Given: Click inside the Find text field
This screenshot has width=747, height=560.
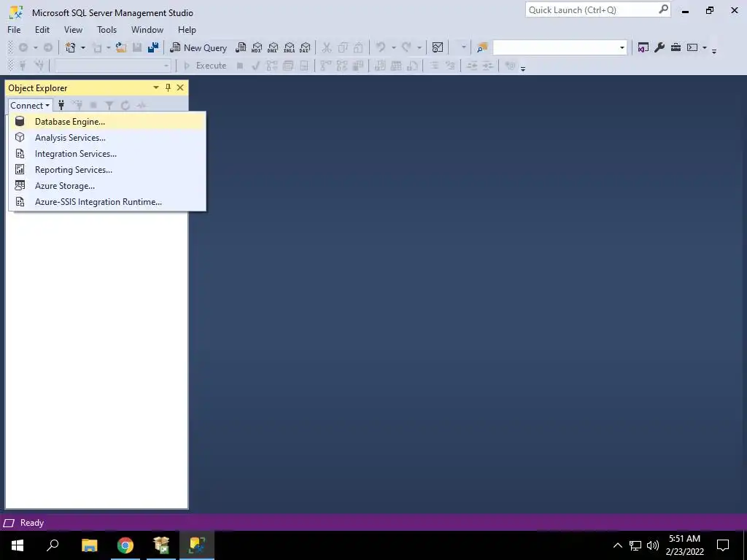Looking at the screenshot, I should pos(555,47).
